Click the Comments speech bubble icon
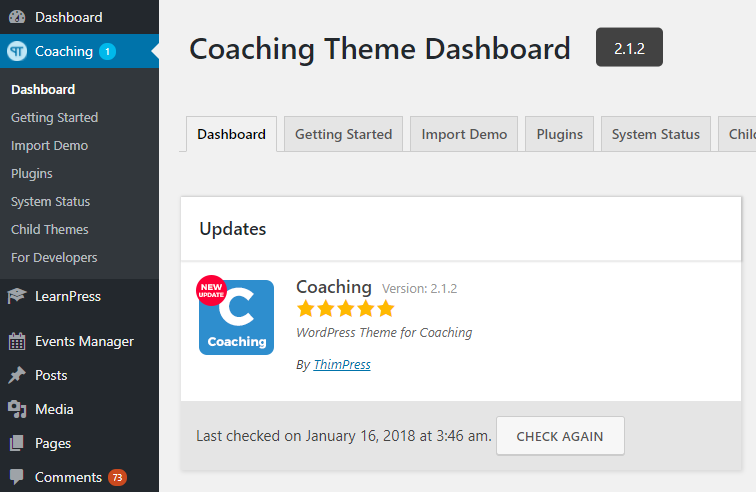 (17, 477)
